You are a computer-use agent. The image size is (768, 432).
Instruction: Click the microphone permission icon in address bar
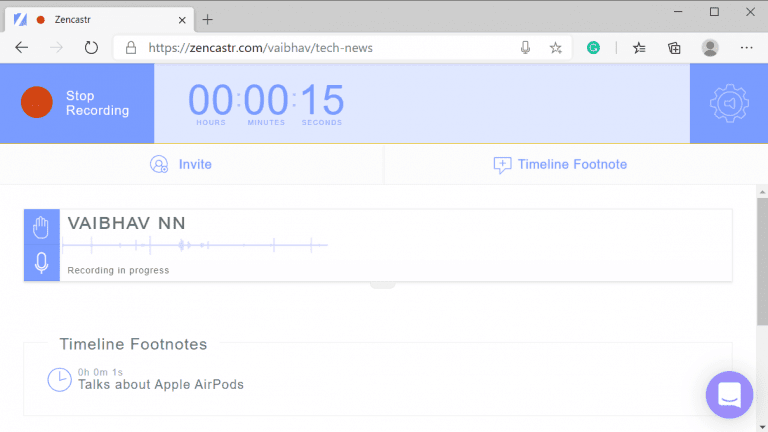tap(525, 48)
